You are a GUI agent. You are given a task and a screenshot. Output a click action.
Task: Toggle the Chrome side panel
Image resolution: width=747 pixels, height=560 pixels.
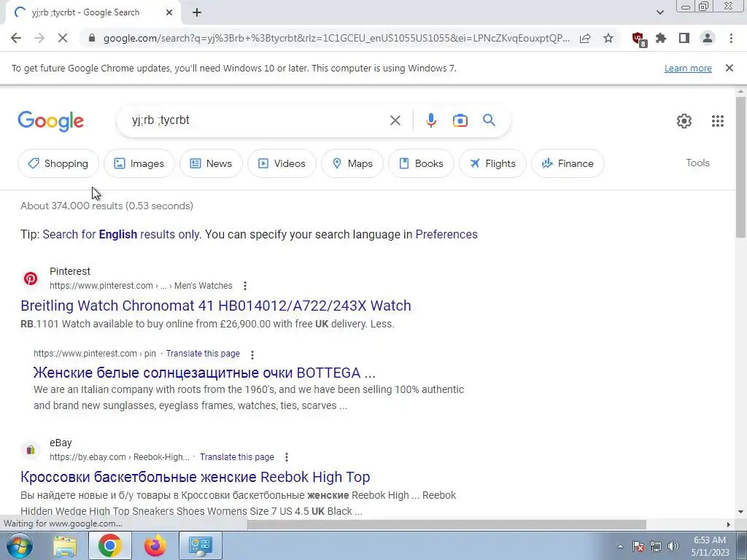(x=684, y=38)
